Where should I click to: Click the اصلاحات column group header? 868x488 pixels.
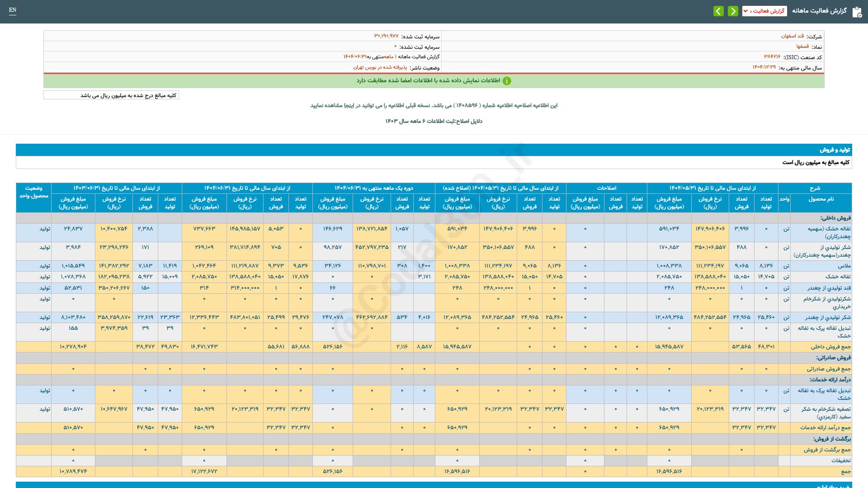click(x=606, y=188)
